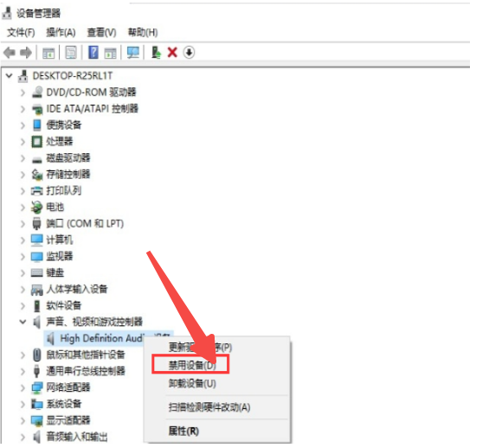The image size is (489, 448).
Task: Click the 处理器 processor chip icon
Action: pos(37,142)
